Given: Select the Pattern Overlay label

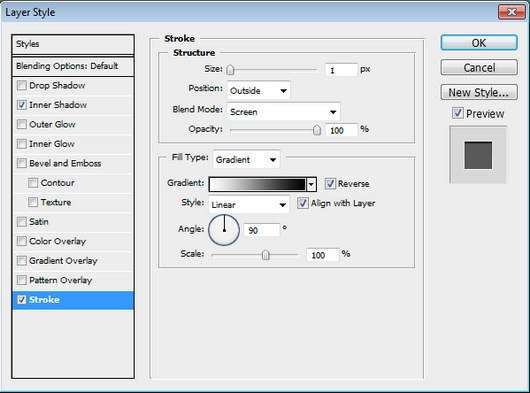Looking at the screenshot, I should point(61,280).
